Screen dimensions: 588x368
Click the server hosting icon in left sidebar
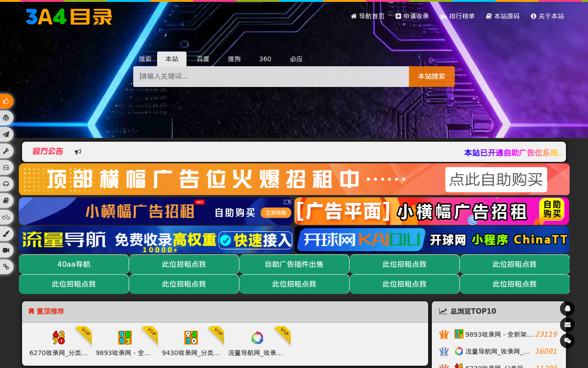click(6, 167)
